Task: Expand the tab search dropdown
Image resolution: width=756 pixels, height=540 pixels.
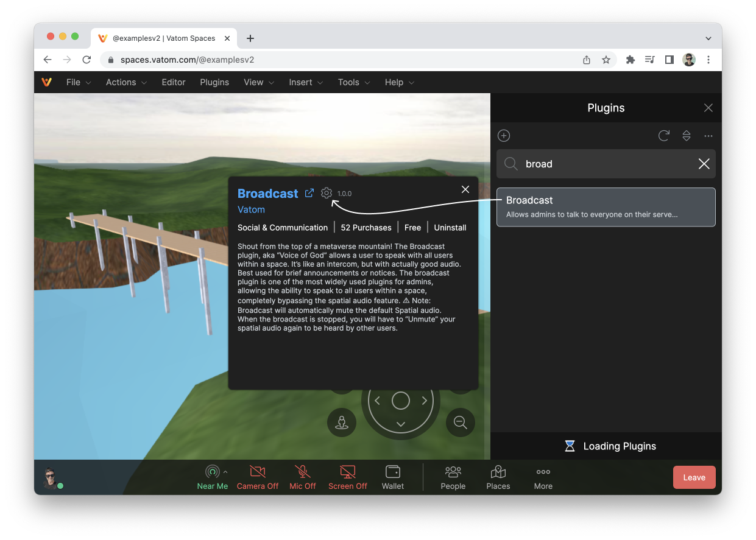Action: [x=708, y=38]
